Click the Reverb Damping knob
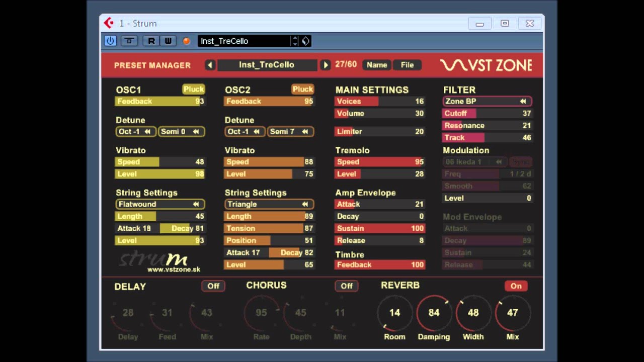This screenshot has height=362, width=644. pos(434,313)
